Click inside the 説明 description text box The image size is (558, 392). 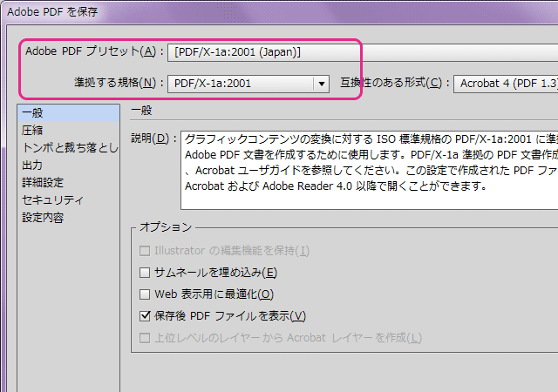coord(370,170)
